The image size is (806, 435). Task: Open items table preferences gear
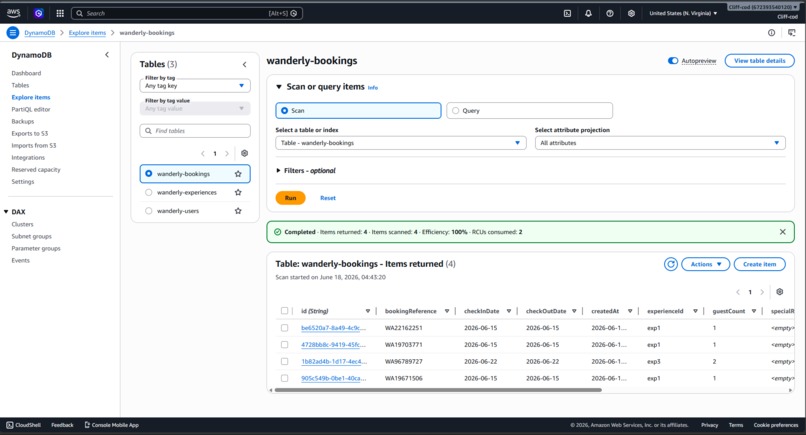779,292
